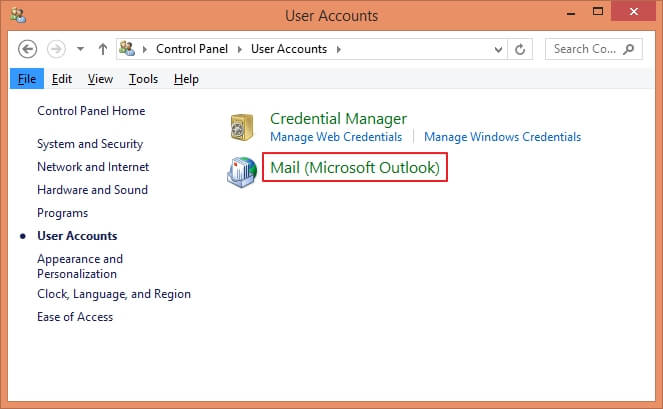Click the Forward navigation arrow
Viewport: 663px width, 409px height.
click(x=56, y=49)
